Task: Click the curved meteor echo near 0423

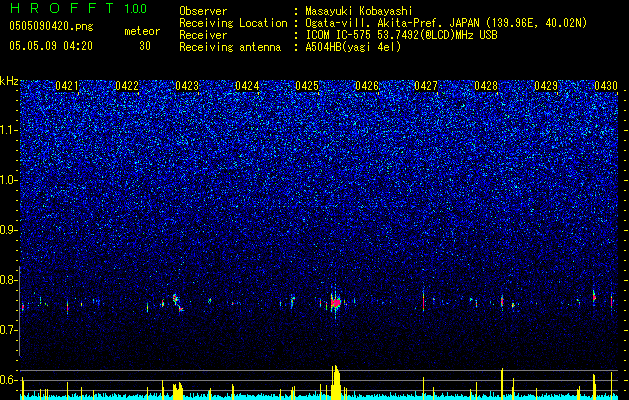Action: [x=178, y=303]
